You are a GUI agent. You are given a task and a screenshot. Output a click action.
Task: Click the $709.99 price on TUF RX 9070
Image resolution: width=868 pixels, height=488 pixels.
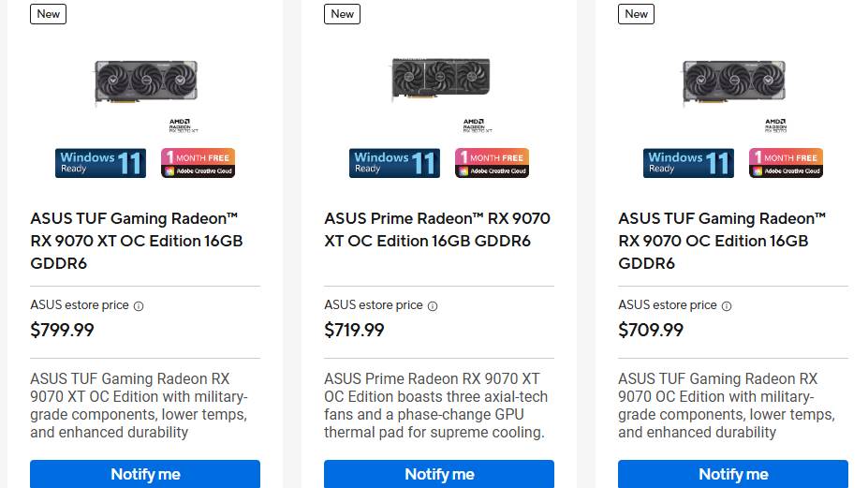pyautogui.click(x=651, y=330)
